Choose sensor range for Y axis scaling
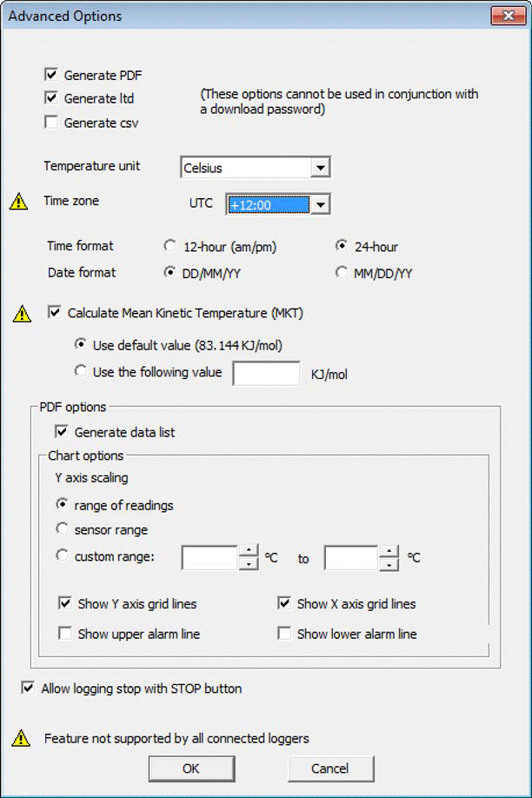The height and width of the screenshot is (798, 532). point(62,529)
